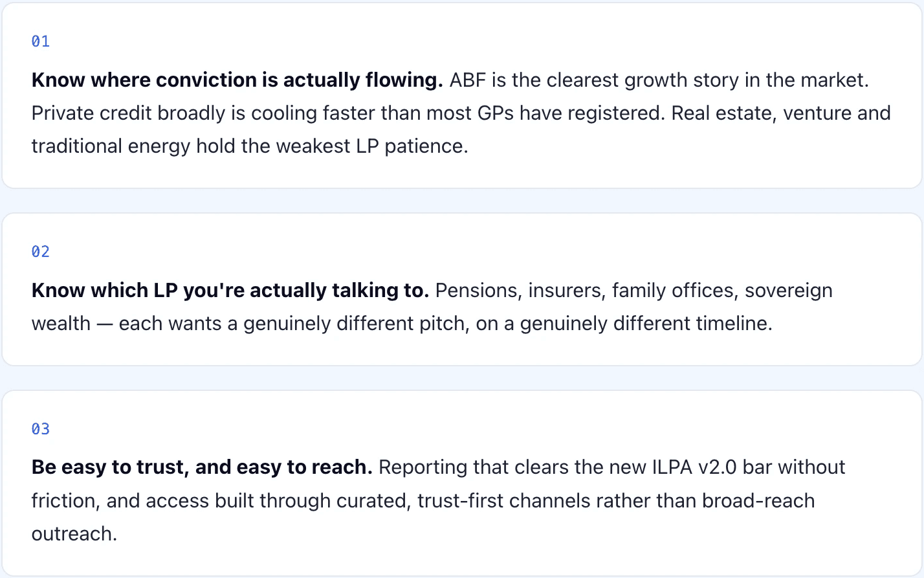Click the words 'Real estate, venture and'

click(781, 113)
